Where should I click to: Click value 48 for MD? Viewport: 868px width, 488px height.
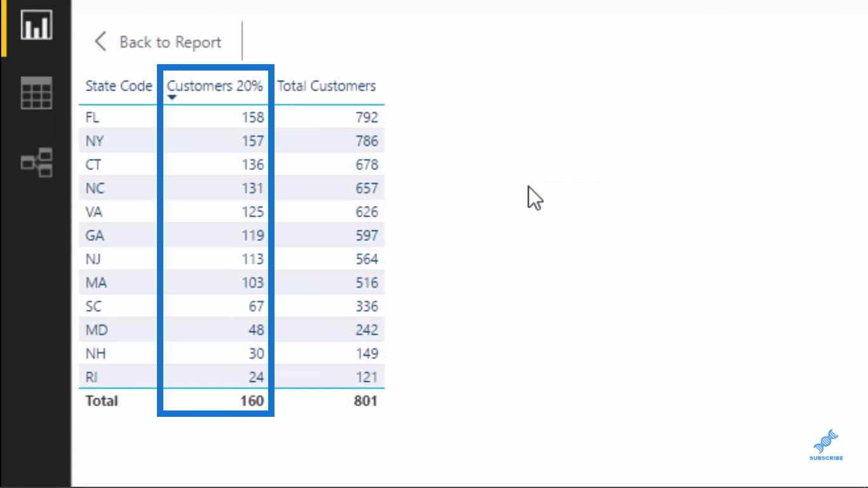[x=256, y=330]
